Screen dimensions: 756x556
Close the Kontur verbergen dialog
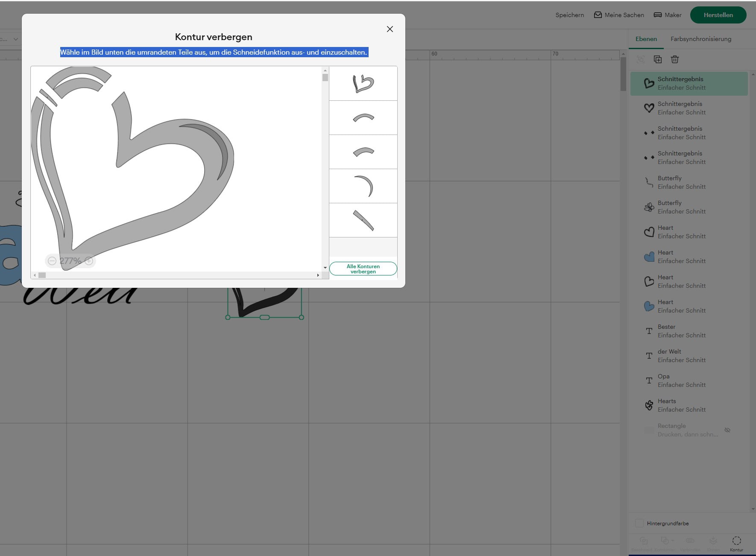[x=390, y=29]
